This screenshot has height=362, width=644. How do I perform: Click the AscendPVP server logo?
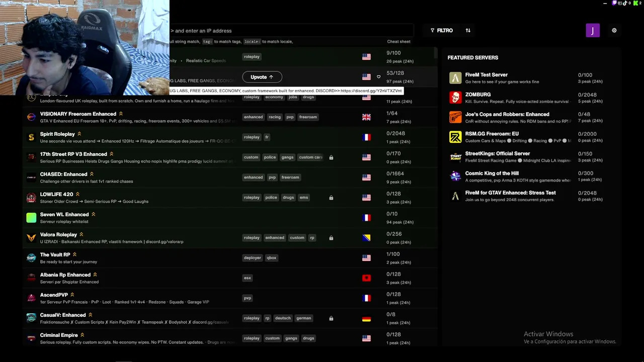pos(31,298)
